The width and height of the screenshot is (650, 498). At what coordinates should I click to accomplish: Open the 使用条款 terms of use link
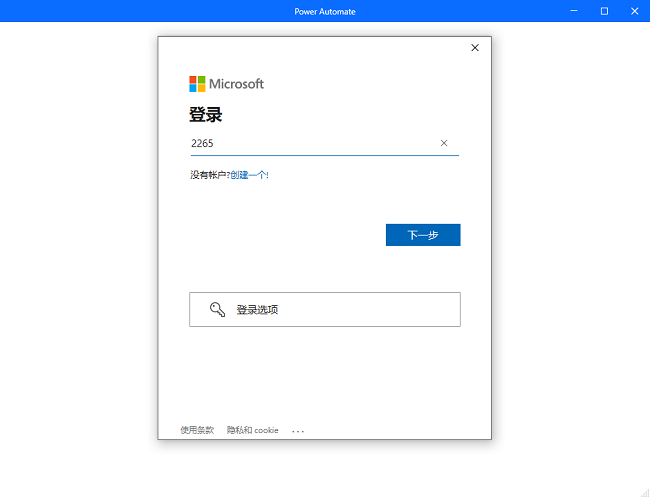[x=197, y=430]
